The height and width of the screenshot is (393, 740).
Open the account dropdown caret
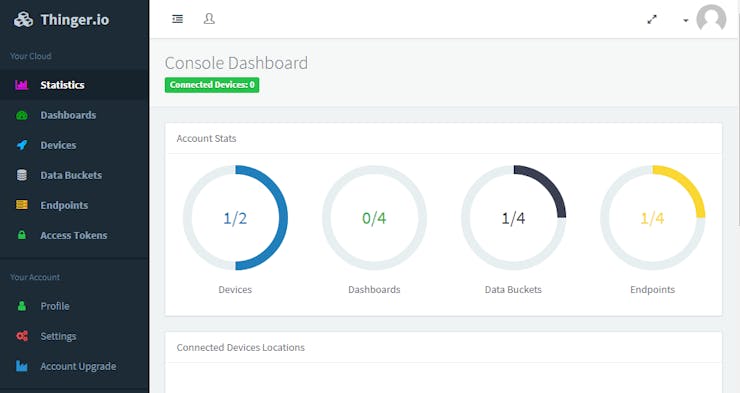pos(686,20)
